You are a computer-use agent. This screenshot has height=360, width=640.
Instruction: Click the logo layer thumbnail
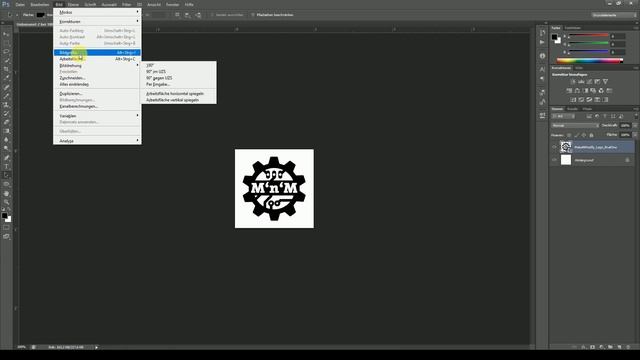[566, 147]
